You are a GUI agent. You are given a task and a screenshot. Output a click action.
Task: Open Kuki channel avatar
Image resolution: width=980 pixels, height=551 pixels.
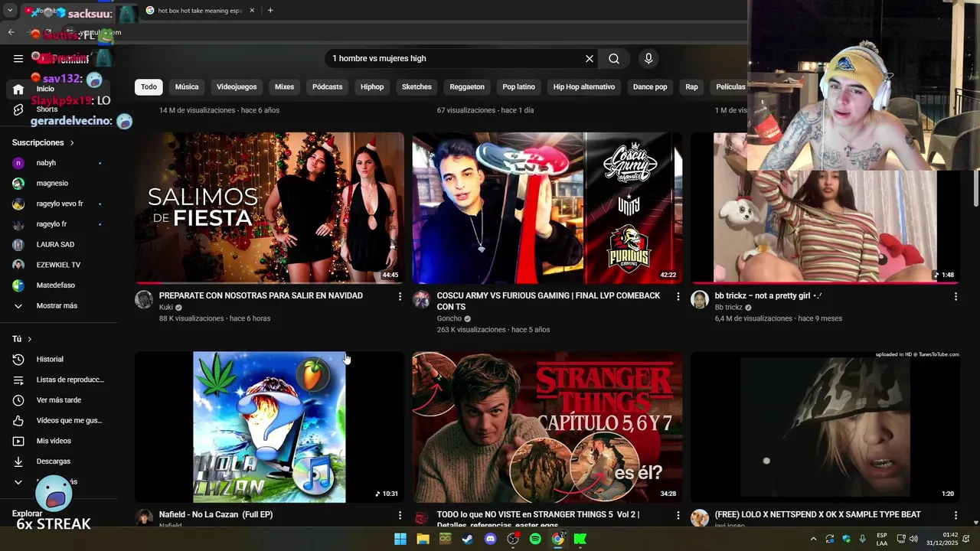pyautogui.click(x=144, y=299)
